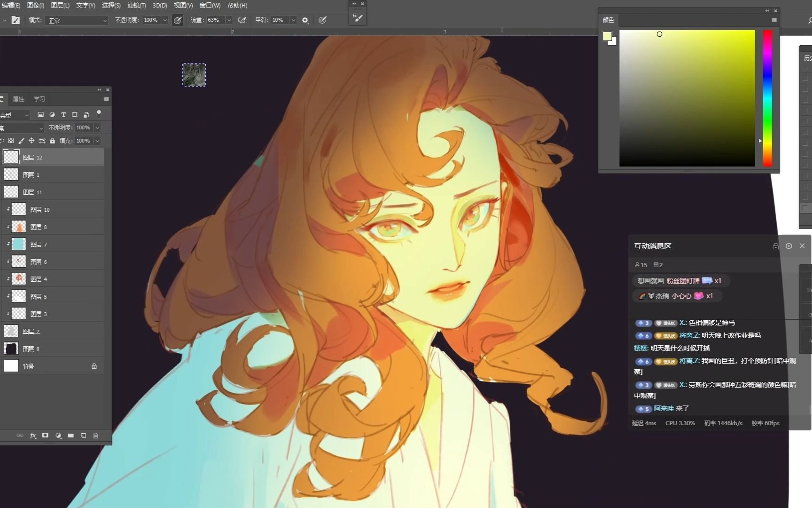The height and width of the screenshot is (508, 812).
Task: Create new fill or adjustment layer icon
Action: pos(58,436)
